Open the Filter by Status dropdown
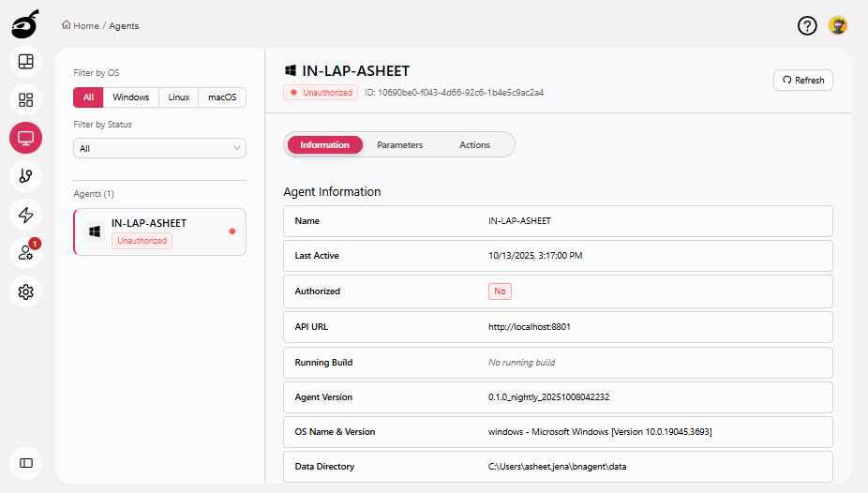This screenshot has width=868, height=493. 160,148
